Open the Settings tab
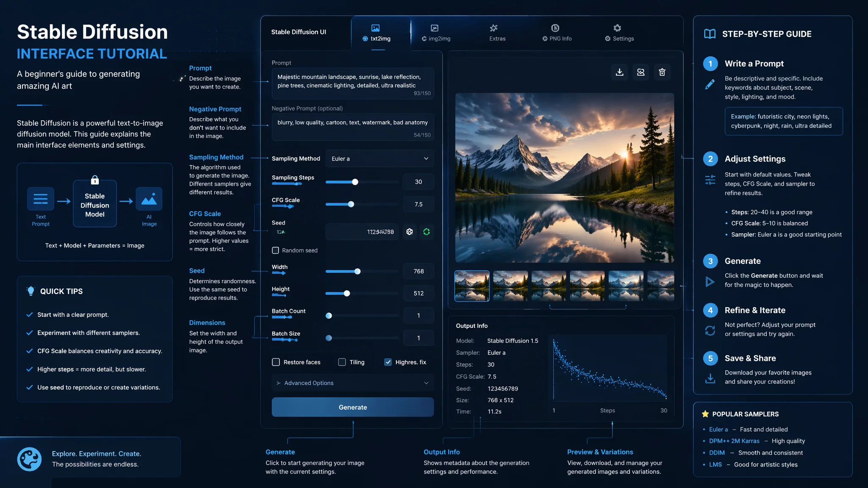Screen dimensions: 868x488 point(619,34)
